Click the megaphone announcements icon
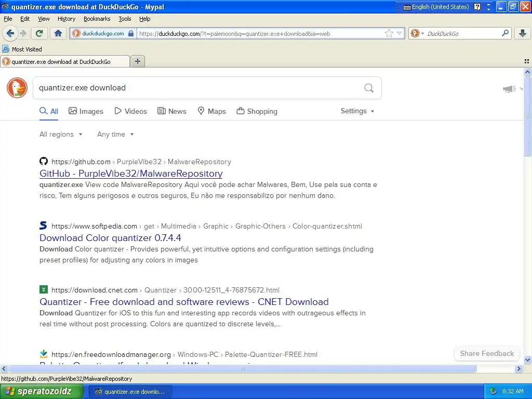The height and width of the screenshot is (399, 532). pyautogui.click(x=509, y=89)
